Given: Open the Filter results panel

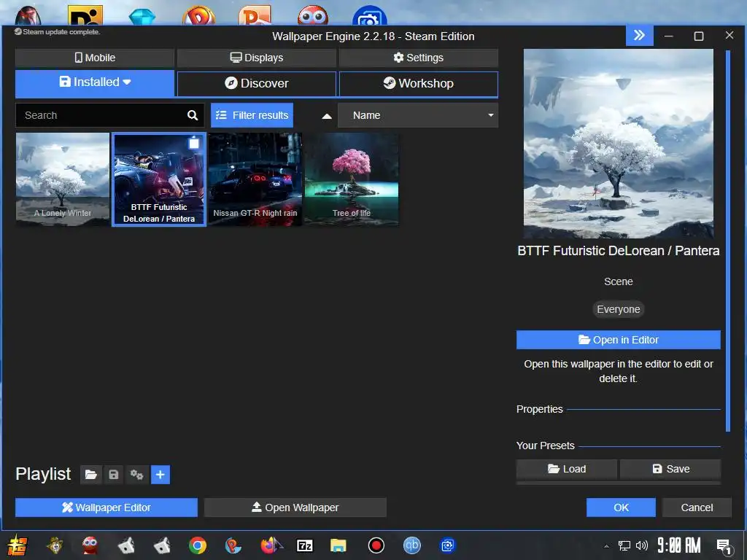Looking at the screenshot, I should [252, 115].
